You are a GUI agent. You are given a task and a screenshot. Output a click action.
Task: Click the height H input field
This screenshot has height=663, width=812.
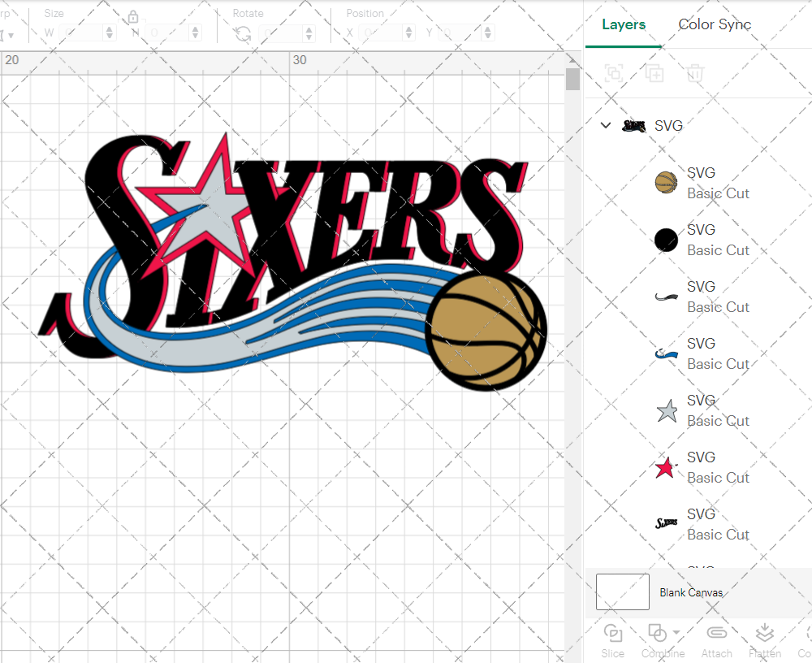coord(168,32)
